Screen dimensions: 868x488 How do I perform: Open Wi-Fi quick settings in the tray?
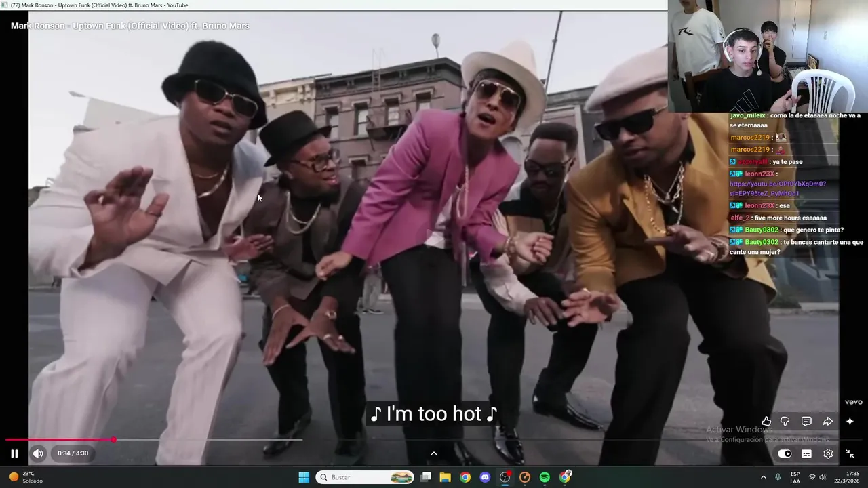coord(812,477)
